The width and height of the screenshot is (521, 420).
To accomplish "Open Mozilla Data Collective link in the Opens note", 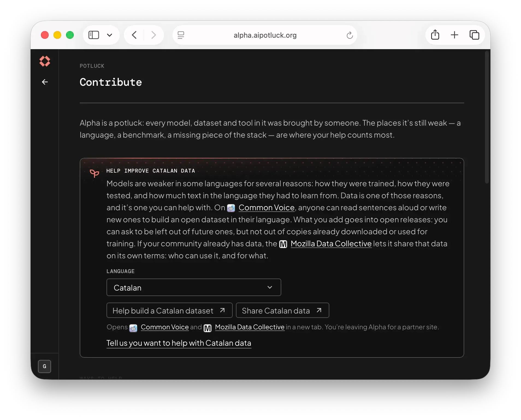I will [250, 327].
